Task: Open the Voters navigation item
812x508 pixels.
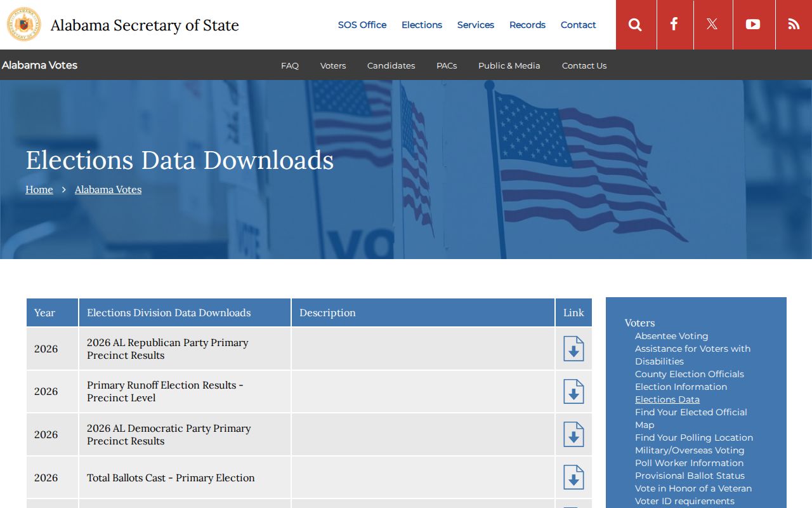Action: point(333,65)
